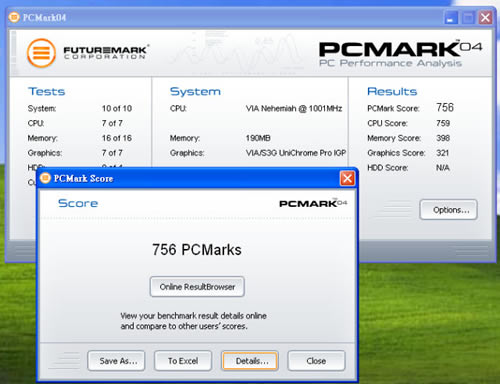Close the PCMark Score dialog with the red X

tap(347, 178)
